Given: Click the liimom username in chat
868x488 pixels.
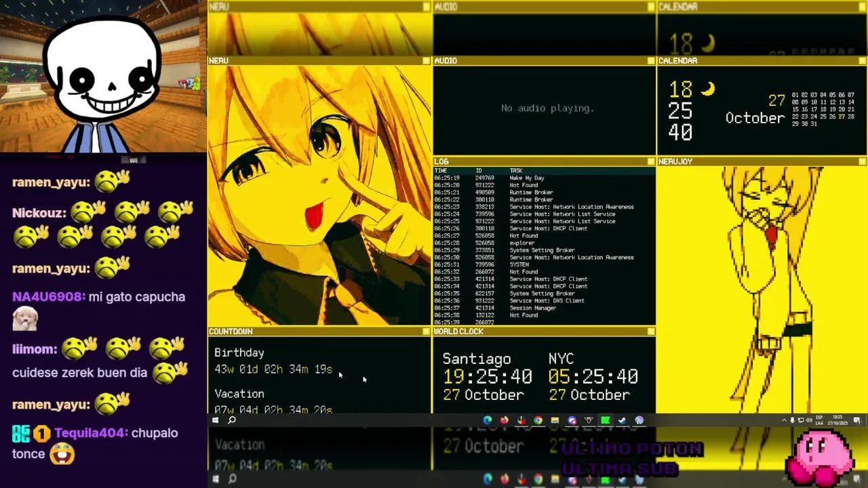Looking at the screenshot, I should (35, 350).
